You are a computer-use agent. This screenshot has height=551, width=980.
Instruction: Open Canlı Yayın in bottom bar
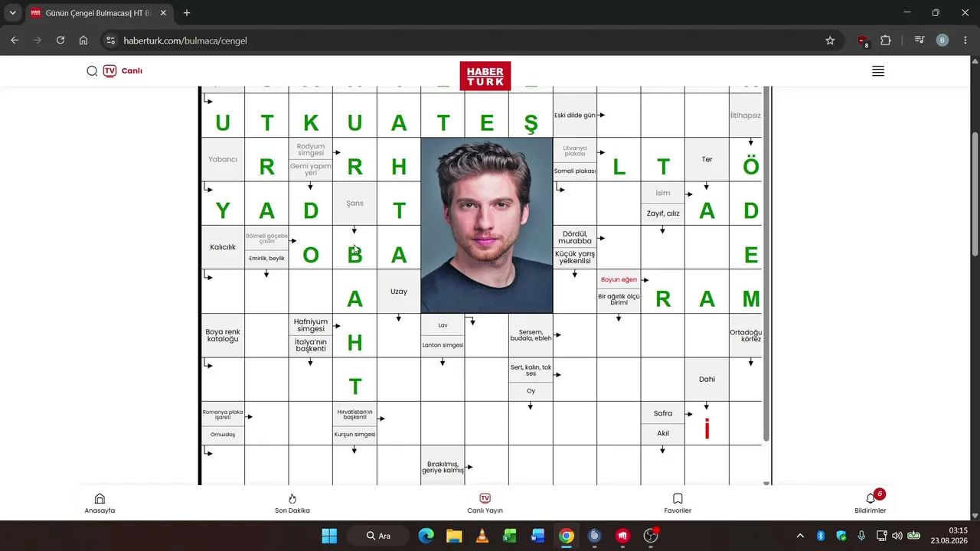[x=485, y=503]
